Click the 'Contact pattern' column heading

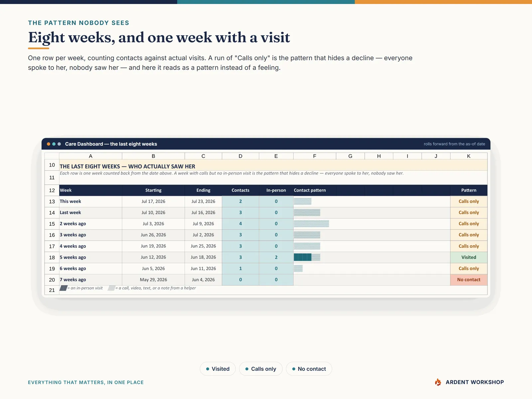(315, 190)
